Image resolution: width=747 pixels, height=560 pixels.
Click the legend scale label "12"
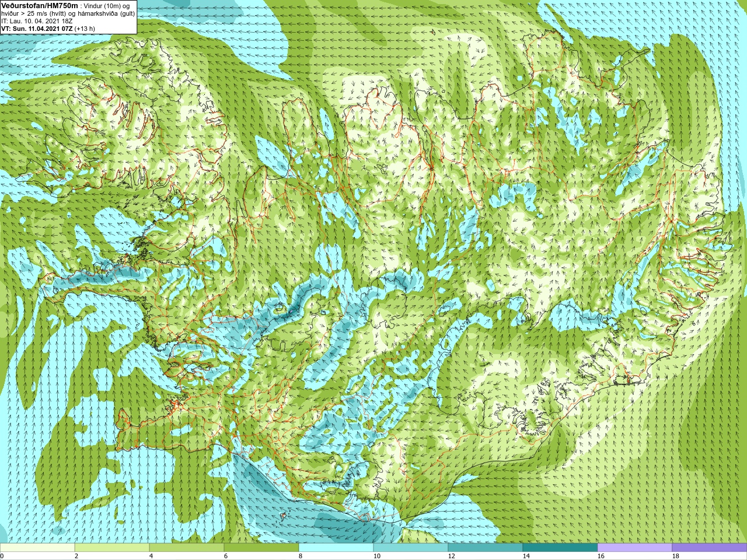pos(452,556)
